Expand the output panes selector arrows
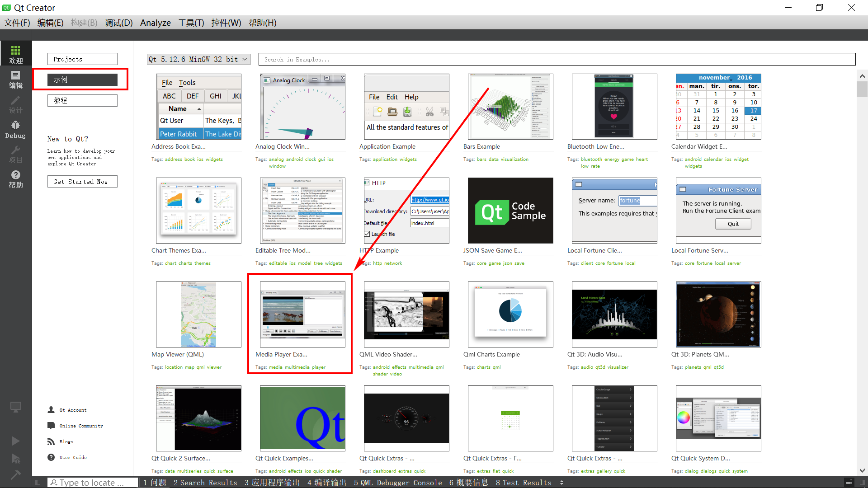The image size is (868, 488). (x=561, y=483)
